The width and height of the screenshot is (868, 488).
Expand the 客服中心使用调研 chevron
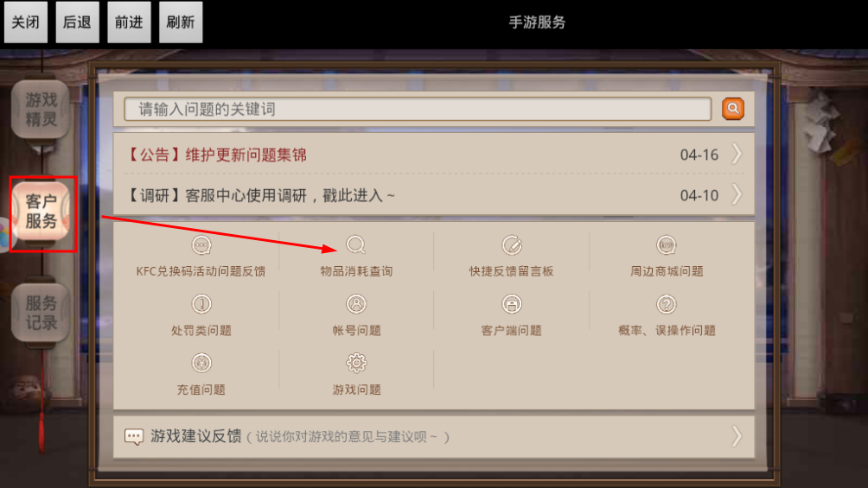[x=737, y=194]
